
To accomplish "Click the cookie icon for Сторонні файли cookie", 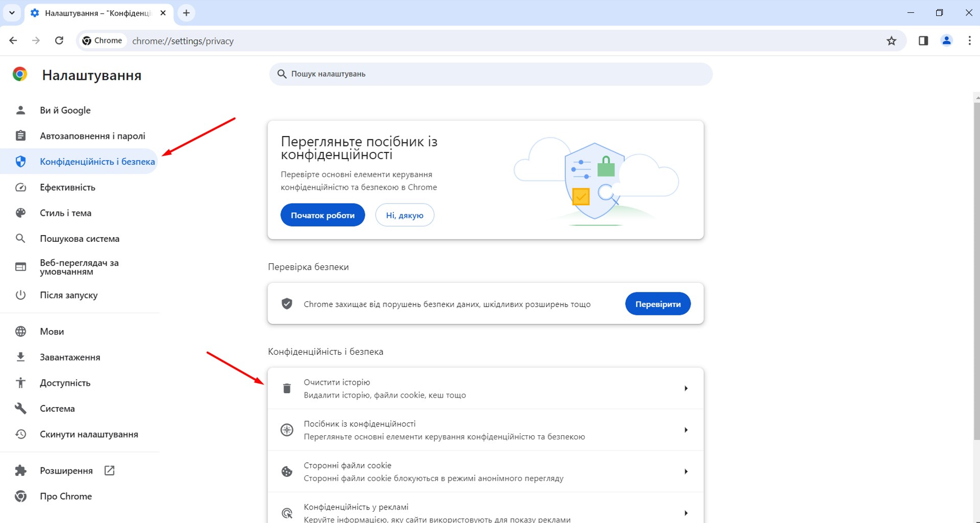I will click(287, 472).
